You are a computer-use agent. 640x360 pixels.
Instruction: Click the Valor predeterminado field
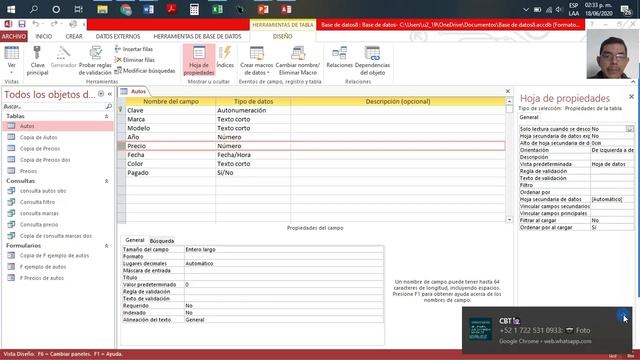pos(284,284)
